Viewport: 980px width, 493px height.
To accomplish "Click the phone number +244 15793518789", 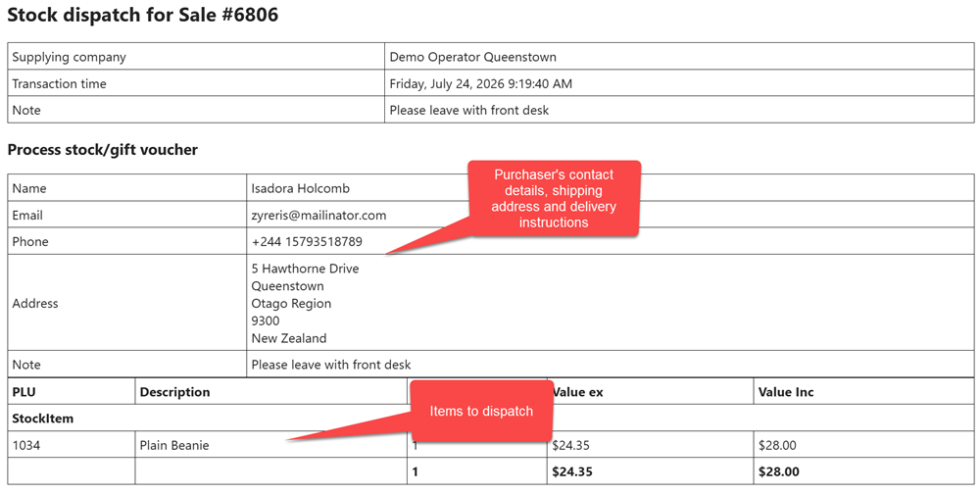I will (x=307, y=242).
